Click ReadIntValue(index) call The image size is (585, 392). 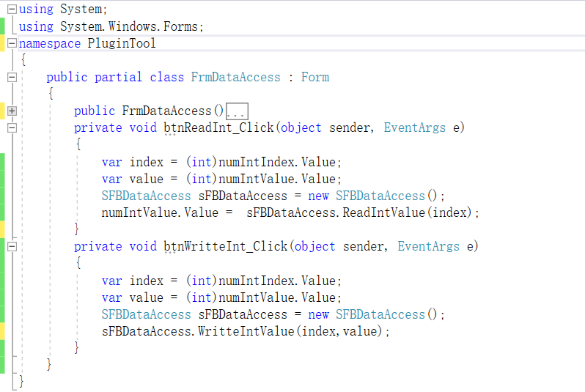tap(408, 212)
